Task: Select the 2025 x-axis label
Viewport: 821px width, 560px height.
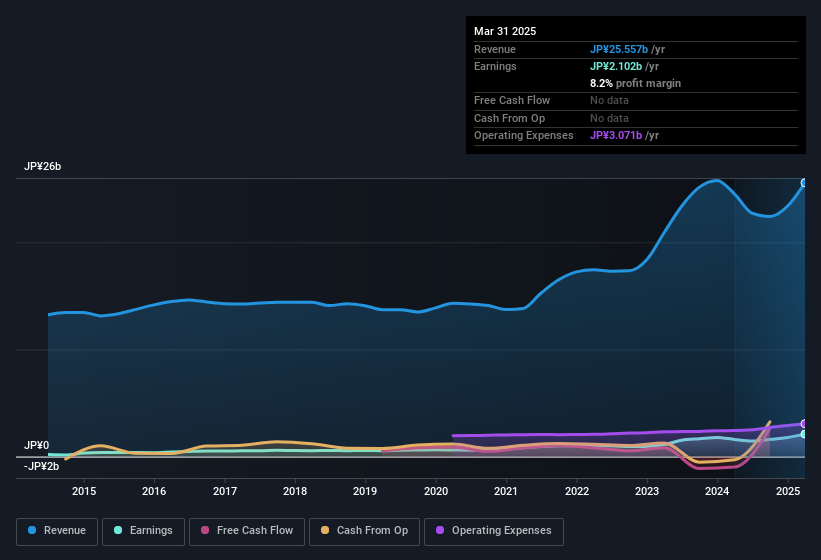Action: click(x=788, y=491)
